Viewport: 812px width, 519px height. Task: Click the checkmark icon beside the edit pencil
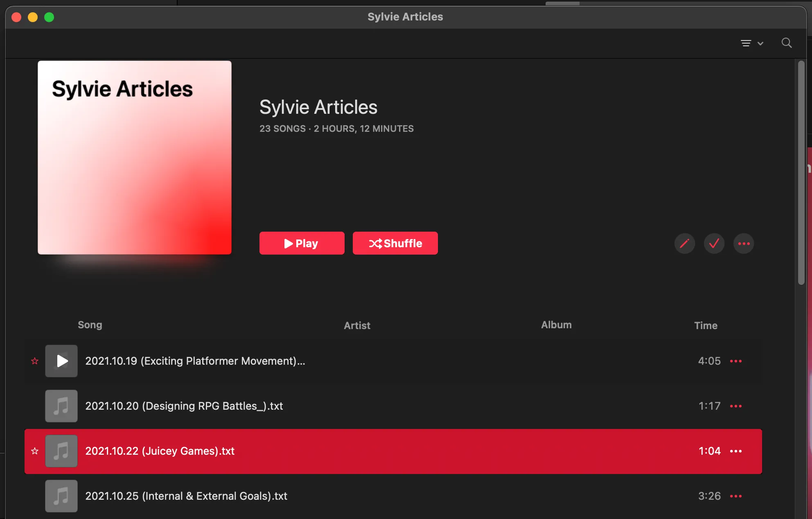pyautogui.click(x=714, y=244)
